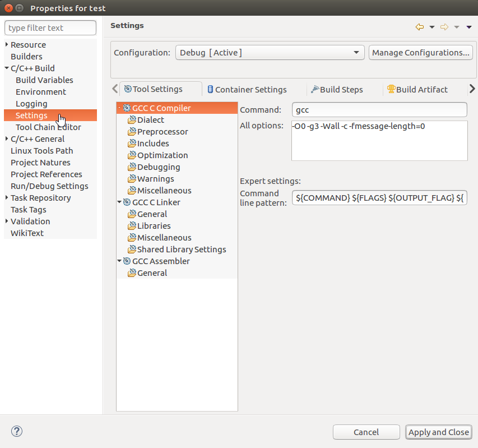This screenshot has height=448, width=478.
Task: Click the Command line pattern field
Action: click(x=379, y=198)
